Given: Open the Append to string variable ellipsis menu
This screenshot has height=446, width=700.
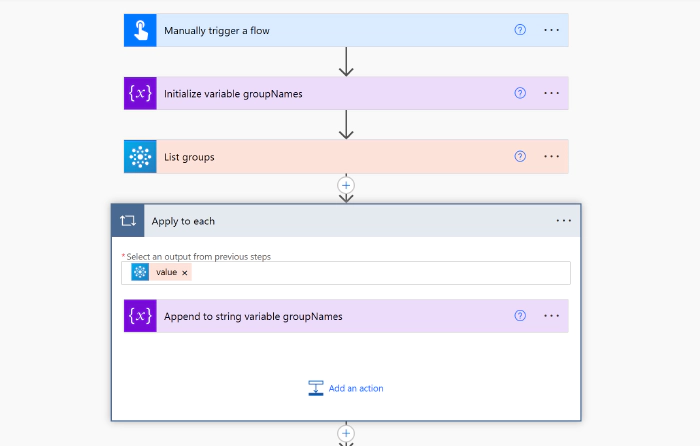Looking at the screenshot, I should (x=551, y=316).
